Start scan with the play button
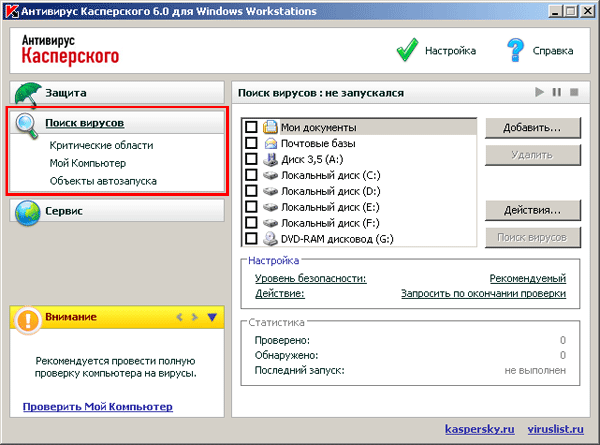This screenshot has width=600, height=445. 539,92
